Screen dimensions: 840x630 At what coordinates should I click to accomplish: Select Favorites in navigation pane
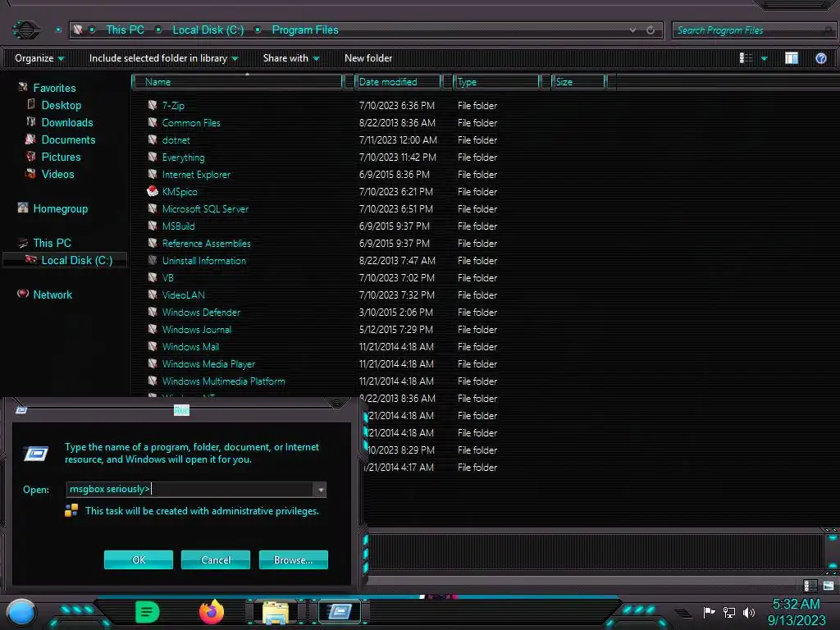[x=54, y=88]
